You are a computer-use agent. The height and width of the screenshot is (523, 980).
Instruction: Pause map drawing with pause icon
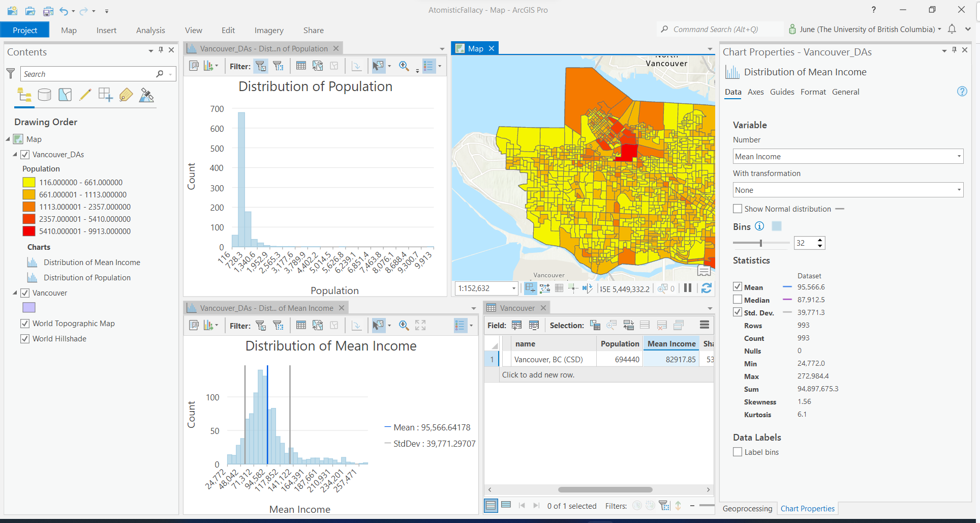pos(688,288)
